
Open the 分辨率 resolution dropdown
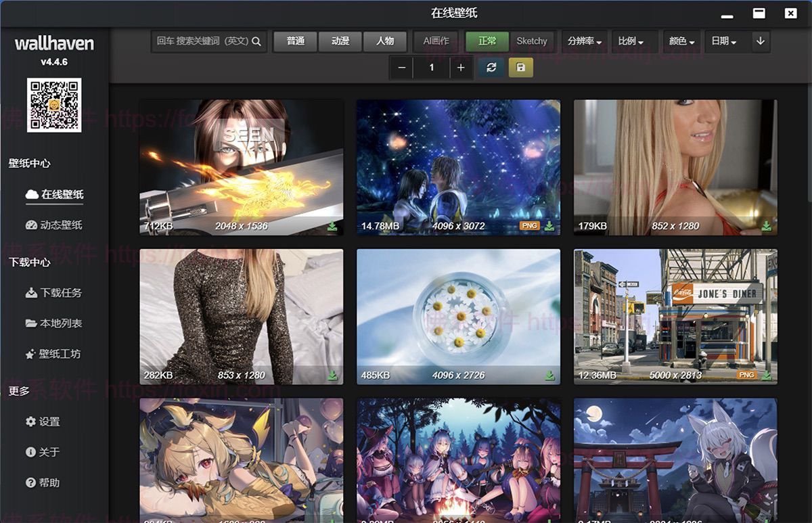coord(586,41)
